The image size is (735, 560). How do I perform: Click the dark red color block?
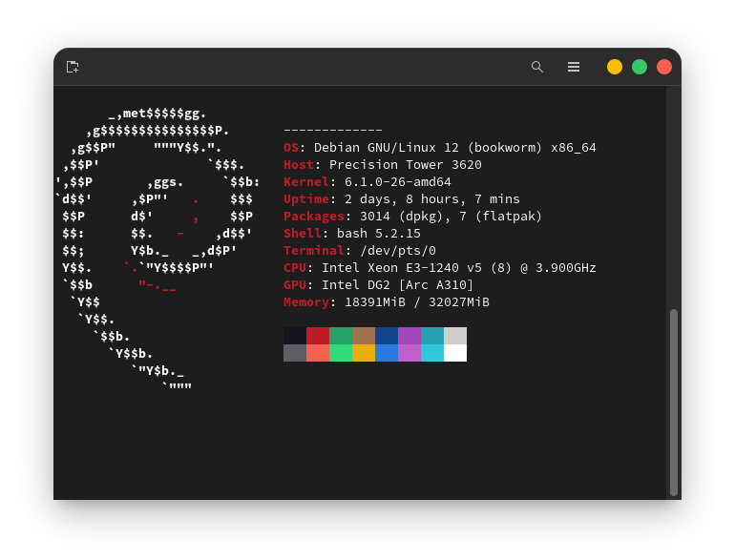pos(318,336)
